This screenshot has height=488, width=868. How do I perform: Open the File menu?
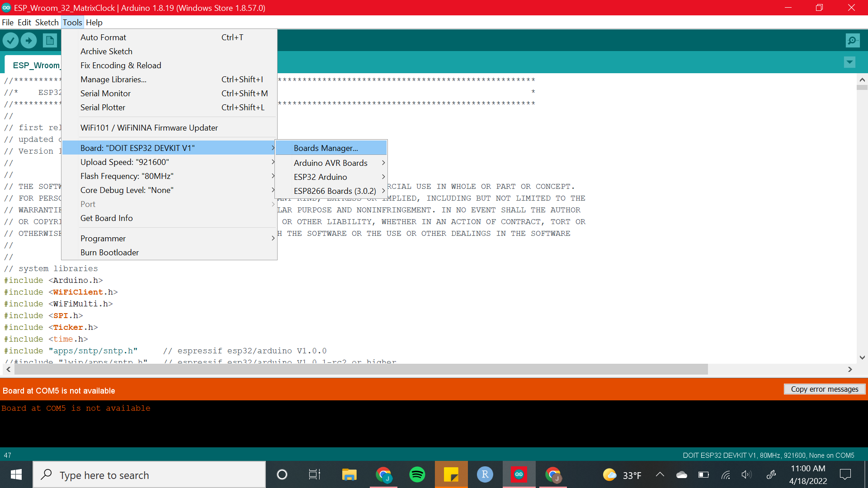tap(8, 22)
